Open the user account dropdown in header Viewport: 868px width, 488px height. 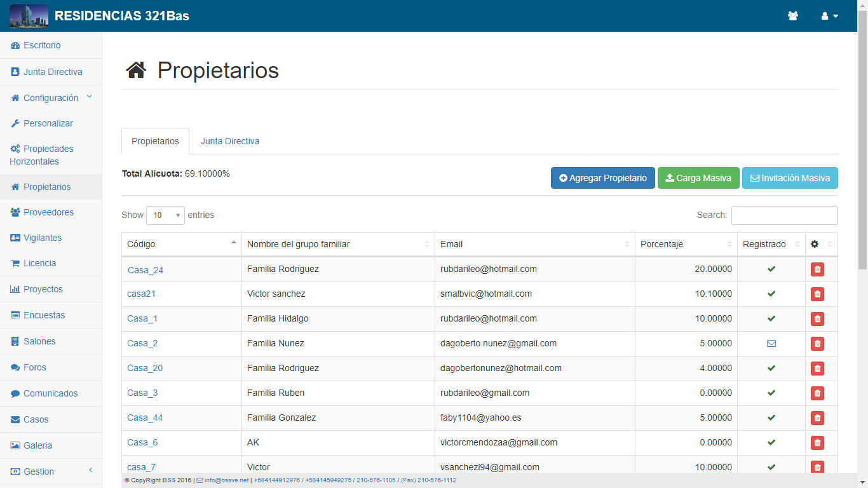tap(829, 16)
